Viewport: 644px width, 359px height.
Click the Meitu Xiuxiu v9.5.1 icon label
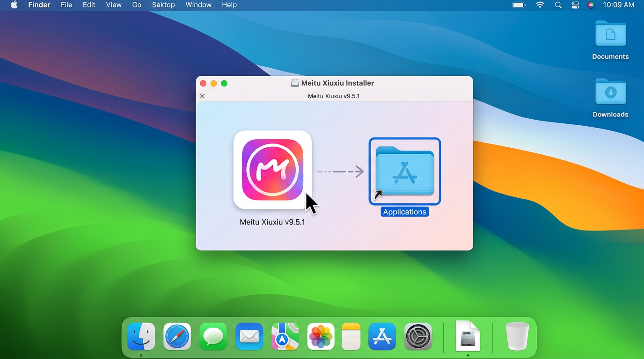click(x=272, y=222)
